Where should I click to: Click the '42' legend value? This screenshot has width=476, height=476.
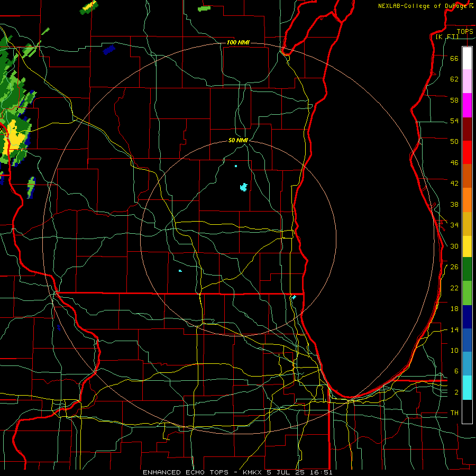tap(454, 184)
